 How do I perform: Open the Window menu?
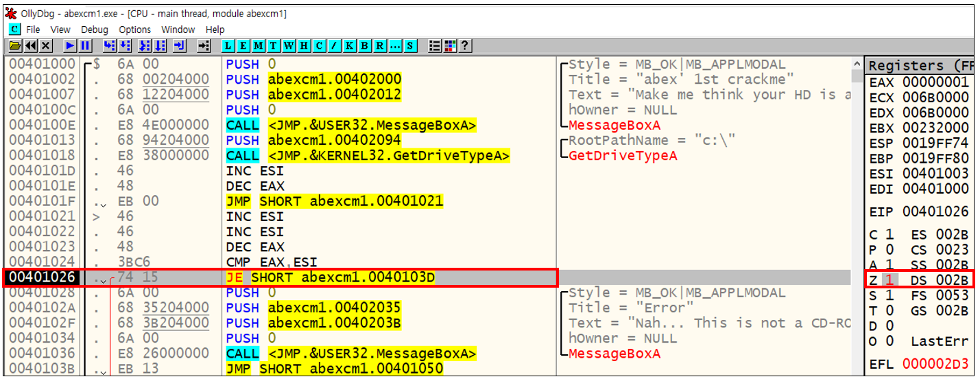179,30
